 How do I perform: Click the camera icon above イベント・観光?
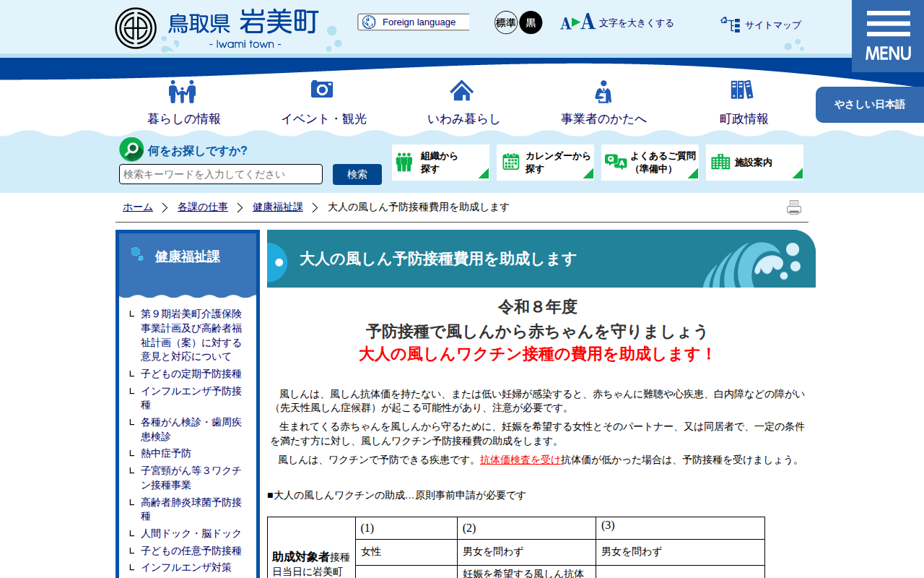click(x=322, y=89)
